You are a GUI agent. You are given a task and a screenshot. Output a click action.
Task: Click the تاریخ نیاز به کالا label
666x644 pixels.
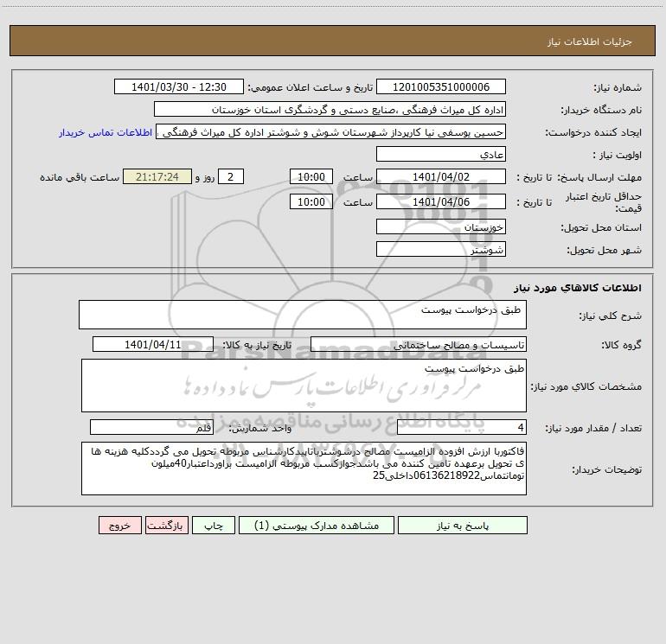[257, 345]
